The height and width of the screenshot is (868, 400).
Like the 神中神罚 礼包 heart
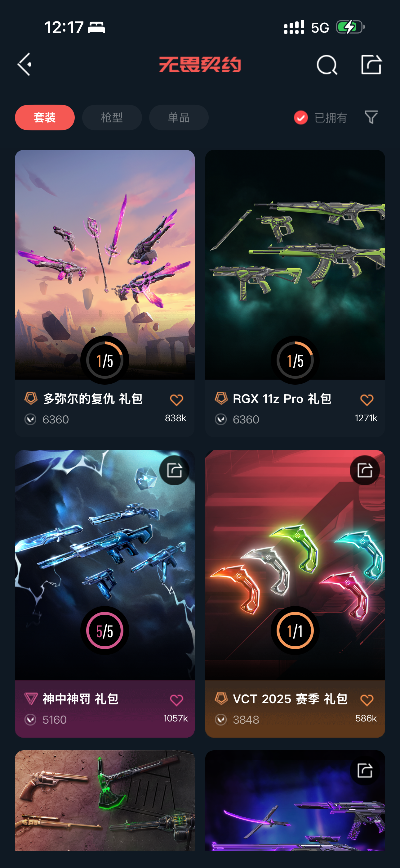176,700
